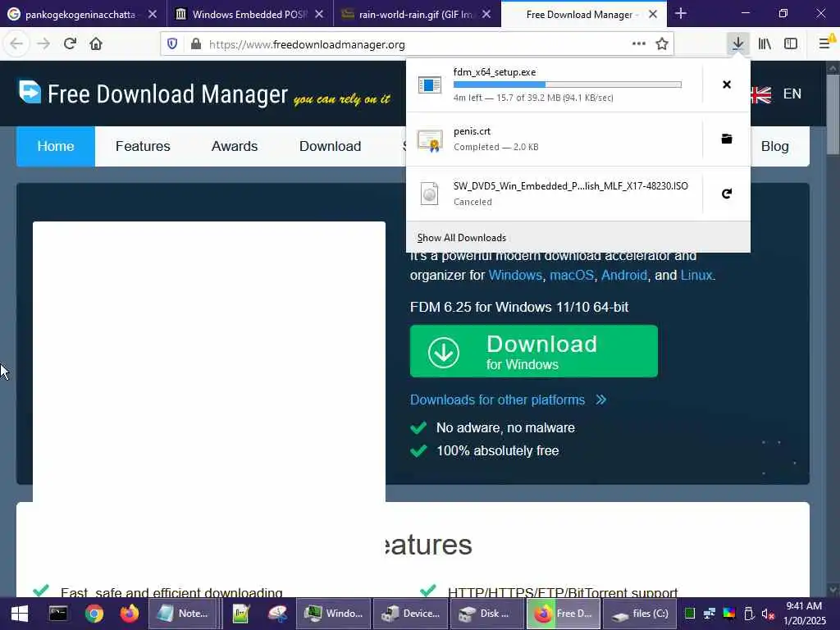
Task: Open the Features menu item
Action: pos(143,146)
